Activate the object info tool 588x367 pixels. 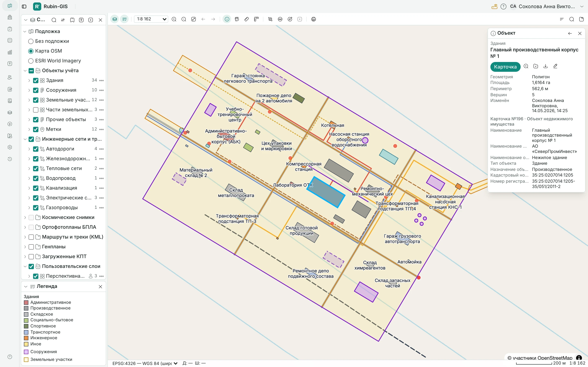click(227, 19)
